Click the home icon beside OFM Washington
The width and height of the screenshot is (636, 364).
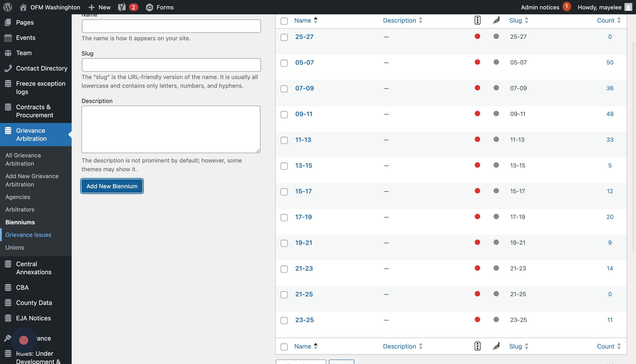click(23, 7)
